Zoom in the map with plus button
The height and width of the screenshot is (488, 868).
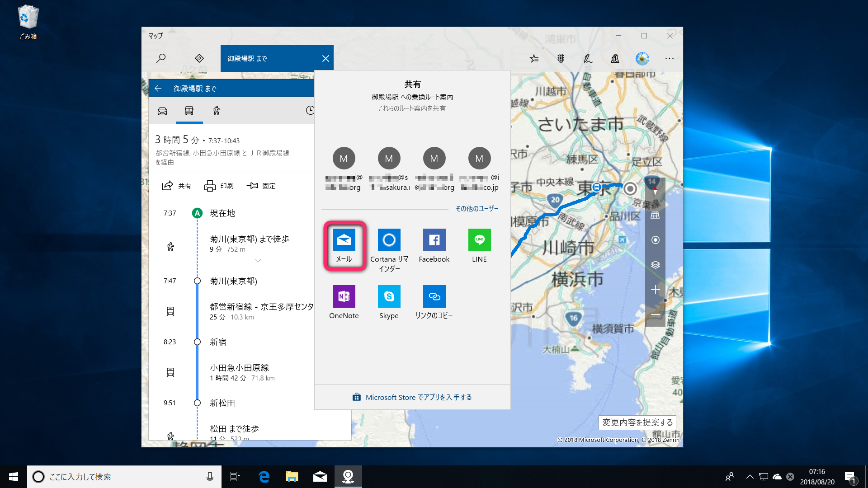coord(655,290)
